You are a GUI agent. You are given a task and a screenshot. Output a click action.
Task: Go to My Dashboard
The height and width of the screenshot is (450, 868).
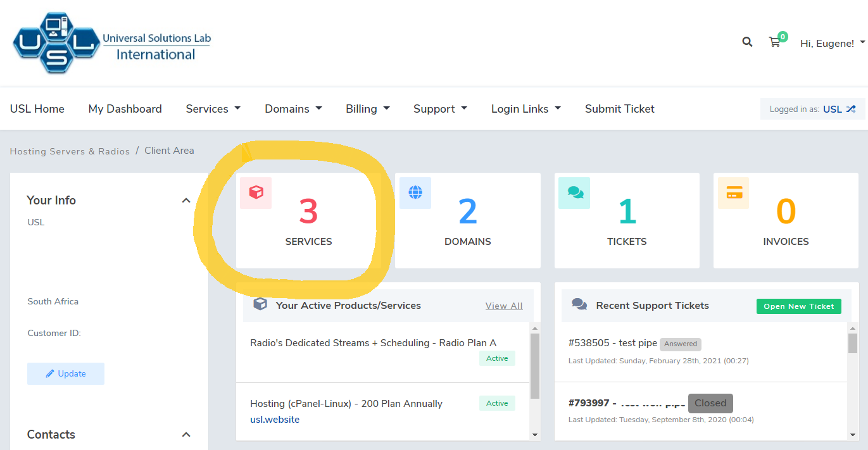pos(125,109)
